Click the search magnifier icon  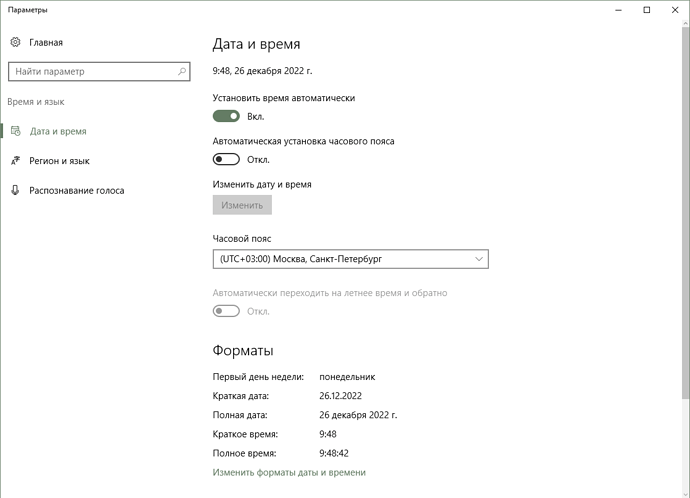click(x=182, y=71)
